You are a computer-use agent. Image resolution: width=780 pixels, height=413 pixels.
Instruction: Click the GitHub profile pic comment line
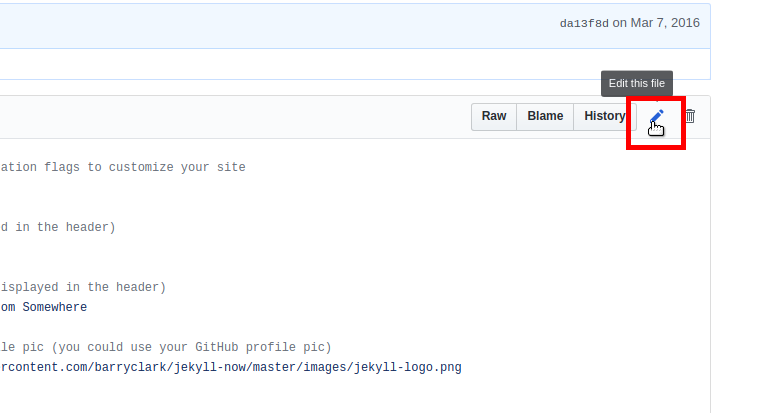click(166, 347)
